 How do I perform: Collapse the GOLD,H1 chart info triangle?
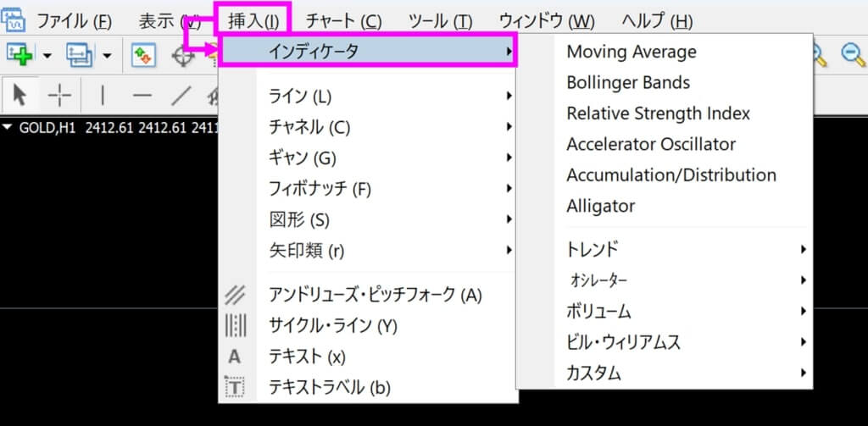(7, 127)
